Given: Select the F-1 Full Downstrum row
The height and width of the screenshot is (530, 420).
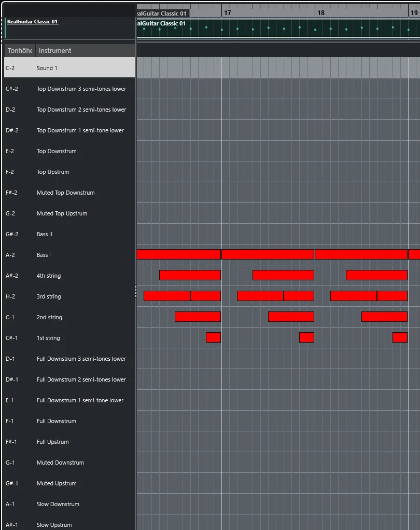Looking at the screenshot, I should tap(69, 421).
